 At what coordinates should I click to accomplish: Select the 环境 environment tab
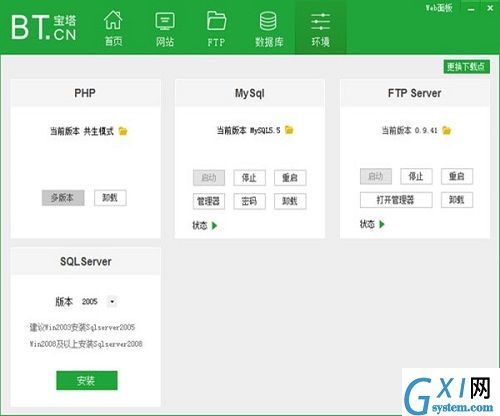coord(320,28)
